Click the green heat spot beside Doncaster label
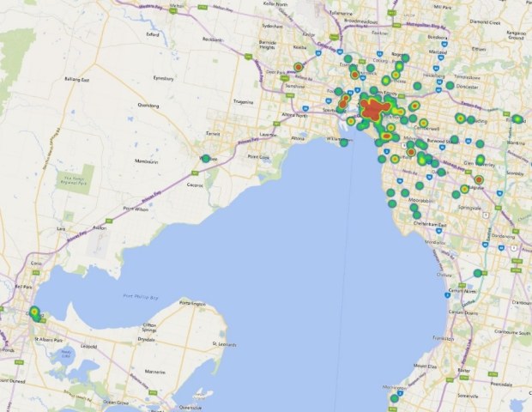The width and height of the screenshot is (532, 412). (x=450, y=86)
